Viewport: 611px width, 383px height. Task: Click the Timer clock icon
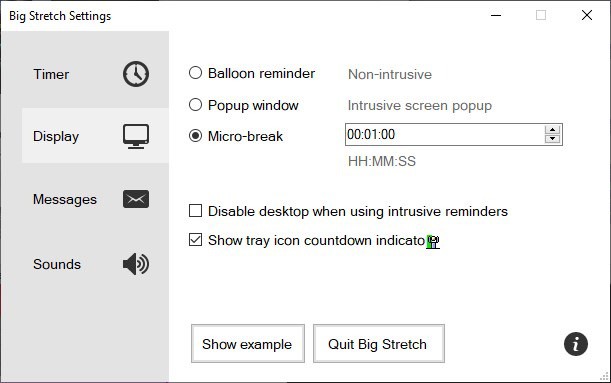[x=136, y=74]
